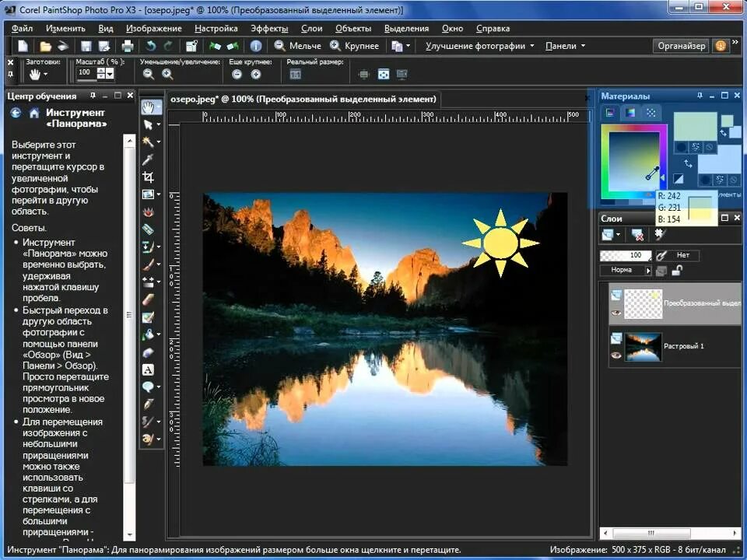The image size is (747, 560).
Task: Pin the Материалы panel
Action: (x=700, y=96)
